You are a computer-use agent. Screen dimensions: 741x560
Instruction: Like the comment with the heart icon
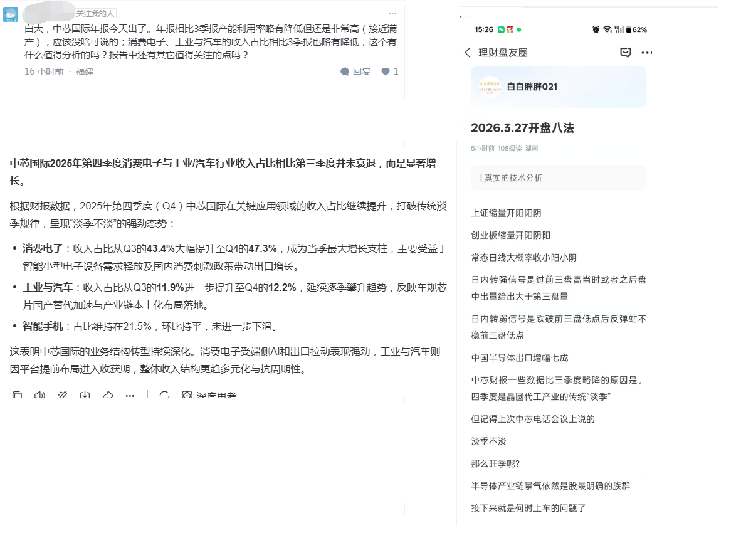(x=386, y=71)
